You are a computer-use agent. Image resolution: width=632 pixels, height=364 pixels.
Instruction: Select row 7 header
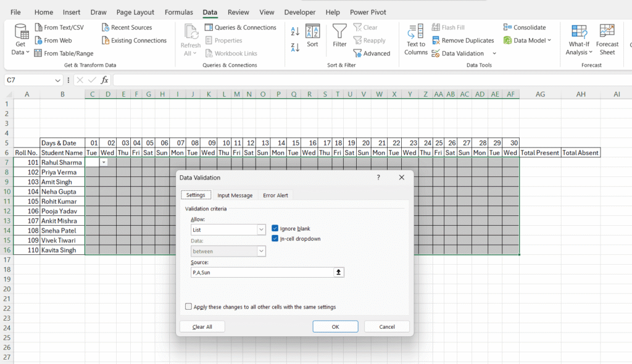6,162
